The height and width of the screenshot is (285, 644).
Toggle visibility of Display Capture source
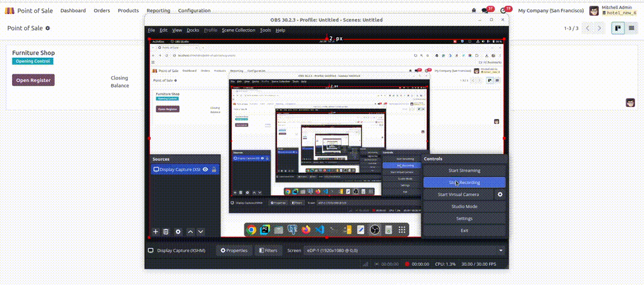pyautogui.click(x=205, y=170)
